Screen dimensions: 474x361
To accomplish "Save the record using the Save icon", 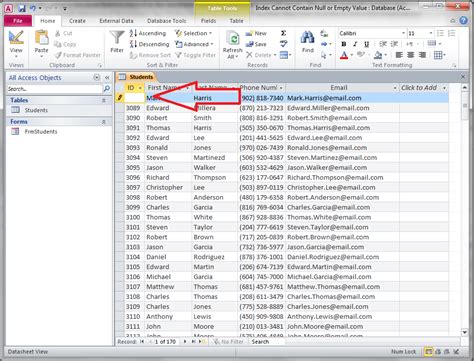I will [x=256, y=44].
